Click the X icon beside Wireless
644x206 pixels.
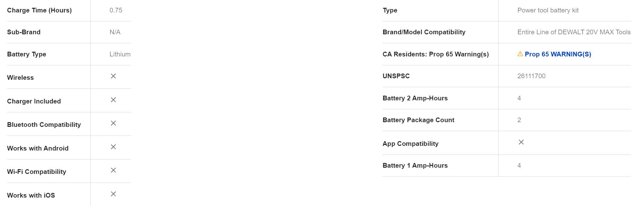(113, 76)
